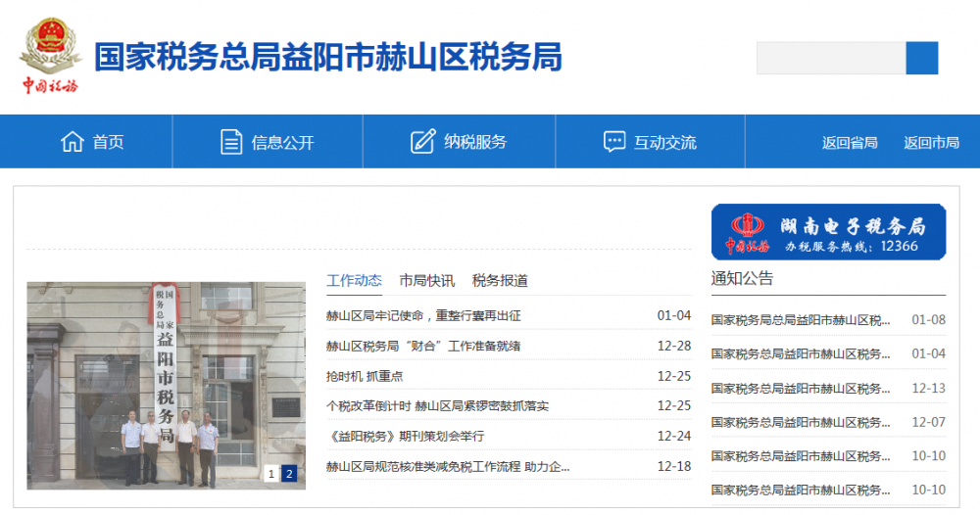Screen dimensions: 980x515
Task: Switch to the 市局快讯 tab
Action: click(x=426, y=281)
